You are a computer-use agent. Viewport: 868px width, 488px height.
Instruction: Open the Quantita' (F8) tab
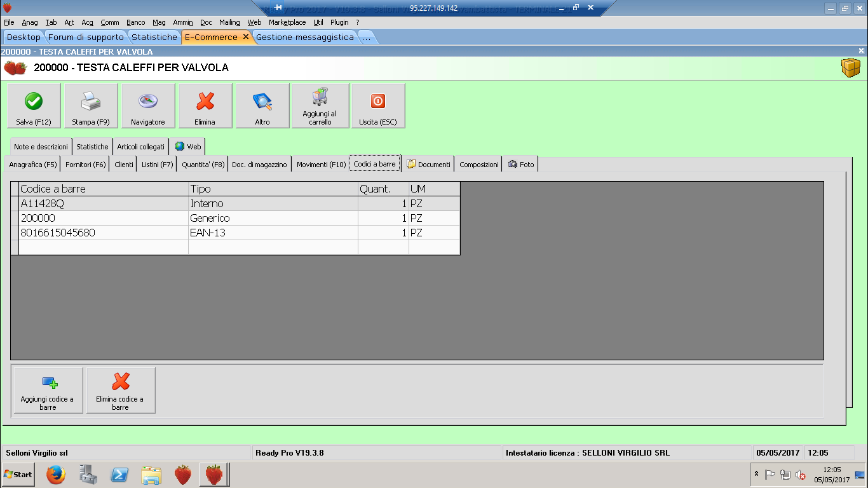pyautogui.click(x=203, y=165)
